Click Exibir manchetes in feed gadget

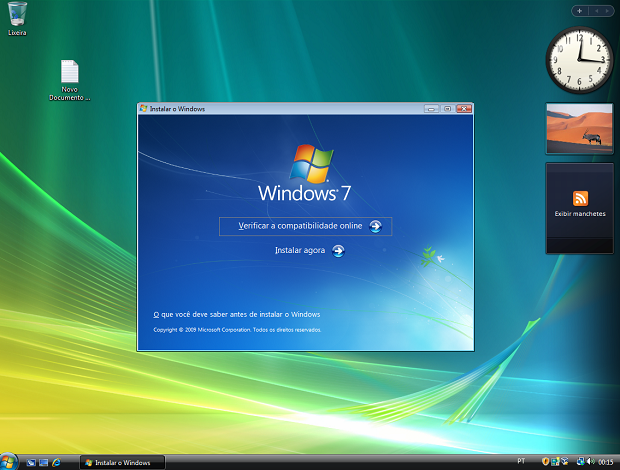[580, 214]
